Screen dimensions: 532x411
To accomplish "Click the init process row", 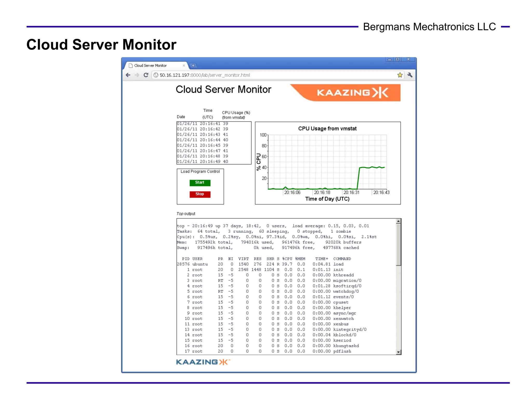I will (260, 270).
